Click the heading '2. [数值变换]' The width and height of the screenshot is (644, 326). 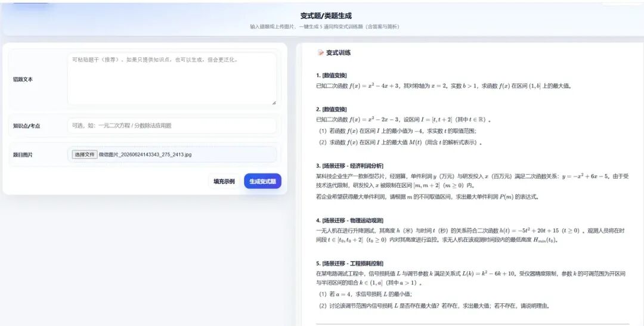point(332,109)
